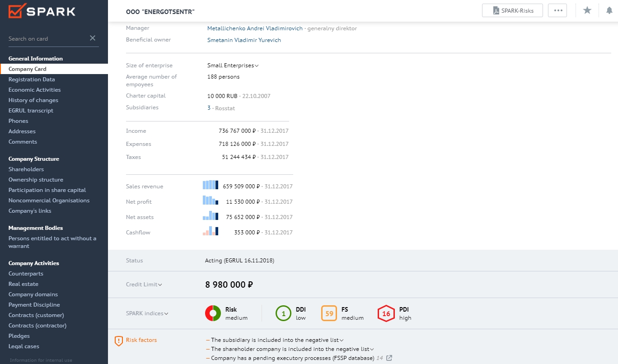Click the Risk factors warning shield icon
The height and width of the screenshot is (364, 618).
[118, 341]
